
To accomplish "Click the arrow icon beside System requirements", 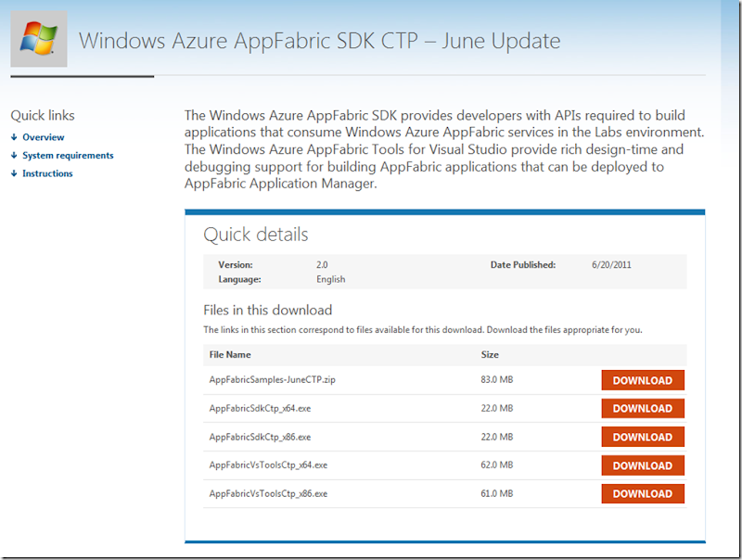I will point(14,155).
